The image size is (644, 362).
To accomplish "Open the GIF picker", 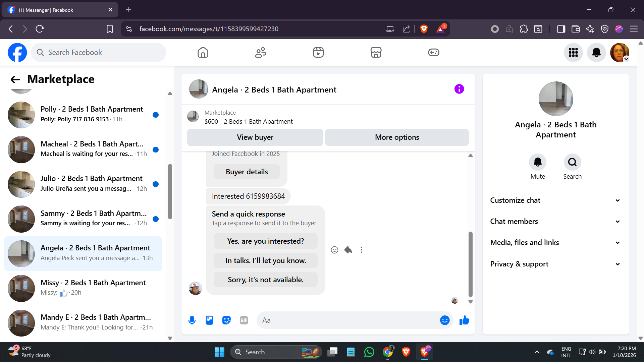I will click(x=244, y=320).
